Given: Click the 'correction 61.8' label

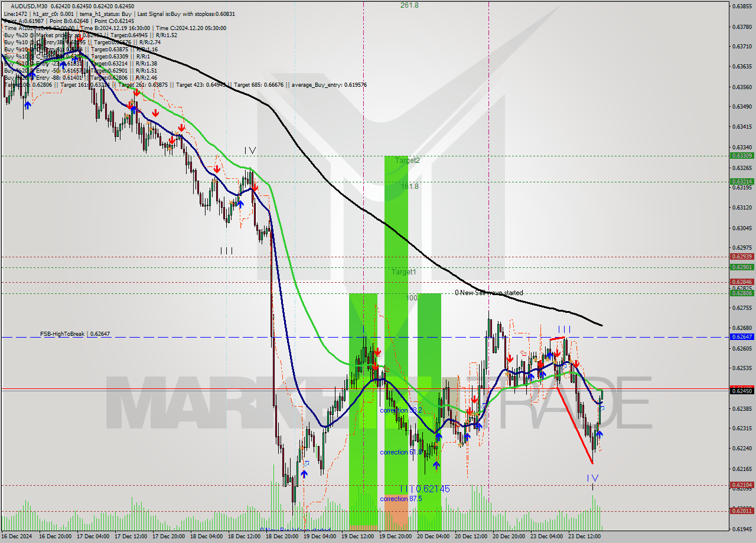Looking at the screenshot, I should 401,452.
